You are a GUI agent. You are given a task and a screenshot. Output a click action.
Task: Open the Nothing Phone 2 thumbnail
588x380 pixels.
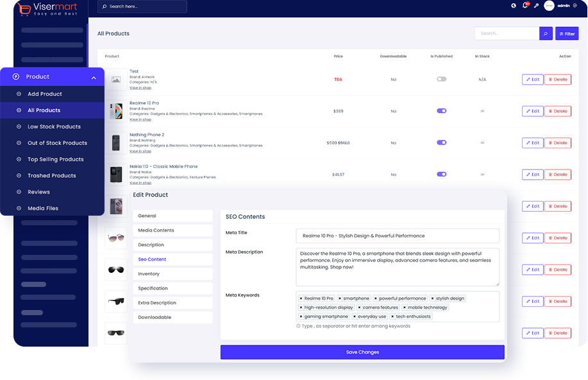116,143
